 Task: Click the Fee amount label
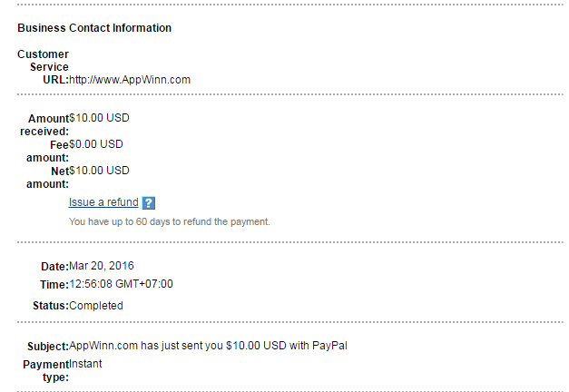tap(48, 151)
